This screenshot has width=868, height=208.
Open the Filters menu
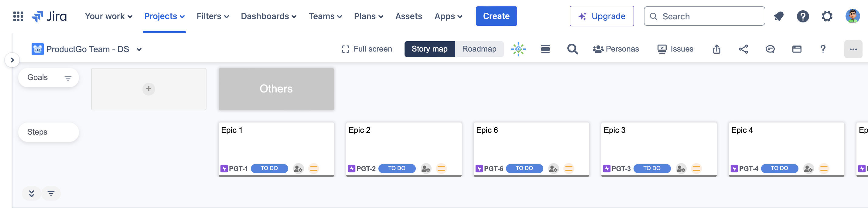pos(213,16)
